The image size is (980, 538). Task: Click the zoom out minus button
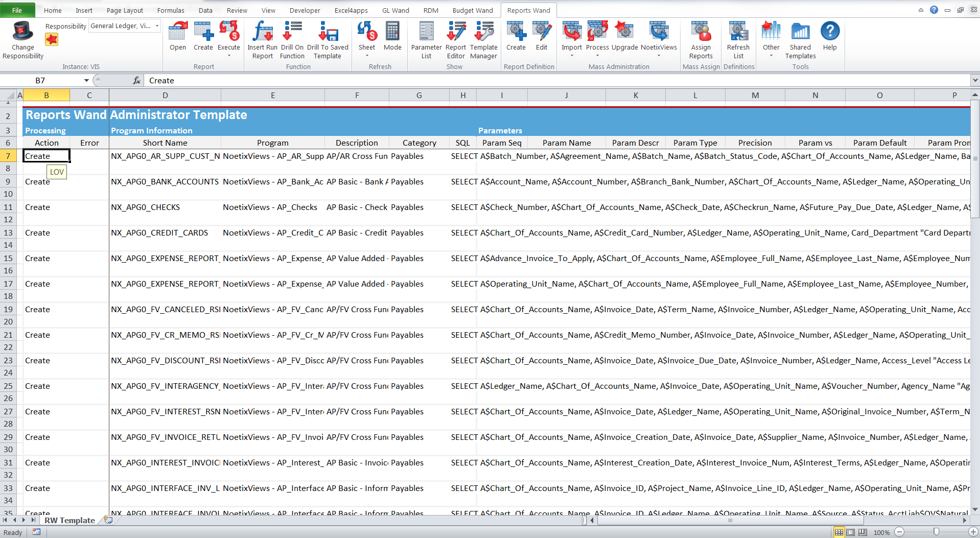(x=899, y=532)
